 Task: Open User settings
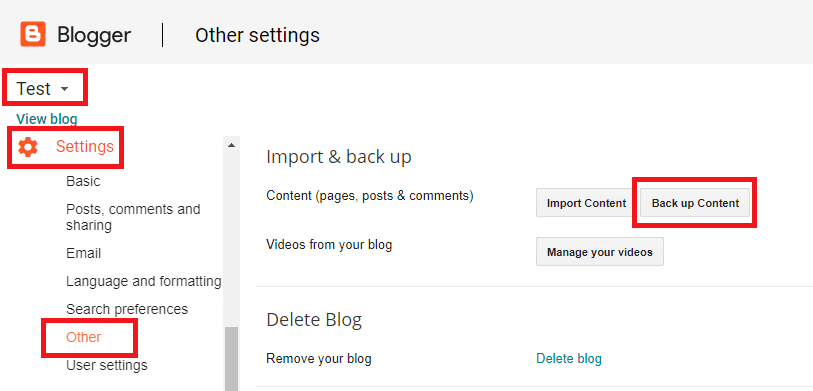pyautogui.click(x=107, y=366)
